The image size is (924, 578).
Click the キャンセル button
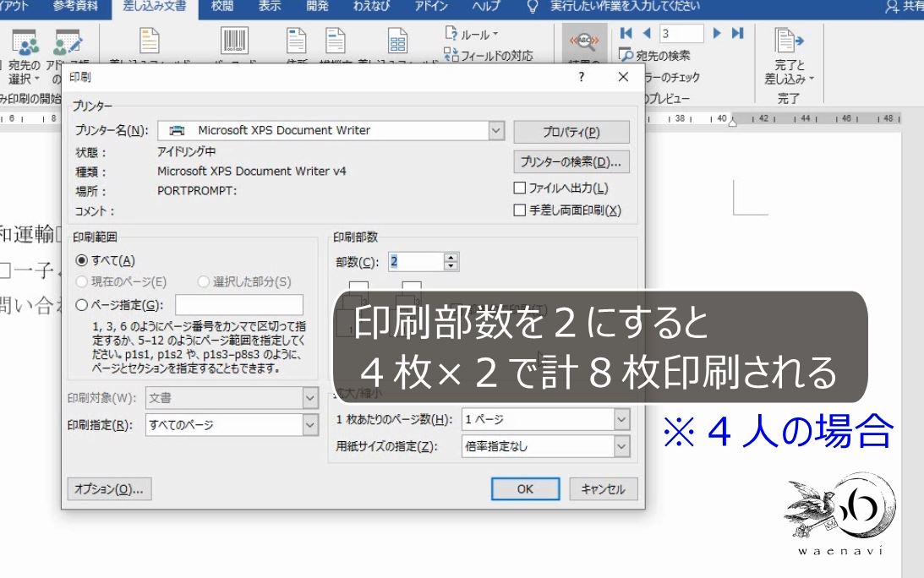click(603, 489)
